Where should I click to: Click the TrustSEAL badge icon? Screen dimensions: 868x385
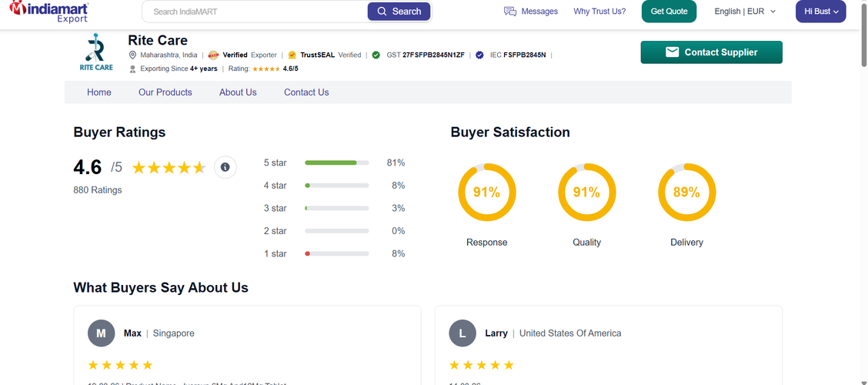click(x=292, y=55)
